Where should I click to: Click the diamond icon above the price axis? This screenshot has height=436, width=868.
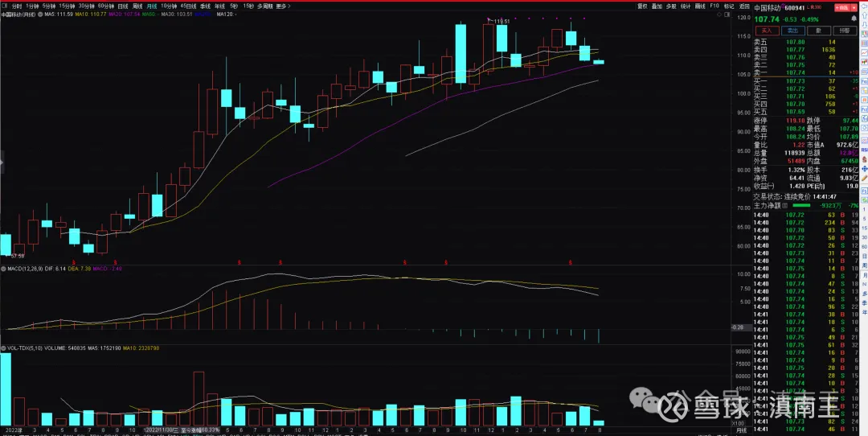click(719, 14)
